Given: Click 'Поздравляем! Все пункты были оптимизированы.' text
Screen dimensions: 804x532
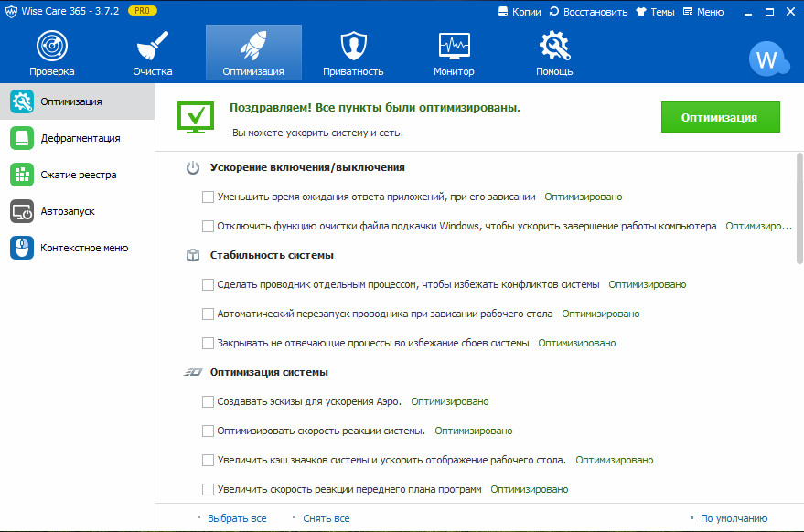Looking at the screenshot, I should (375, 108).
